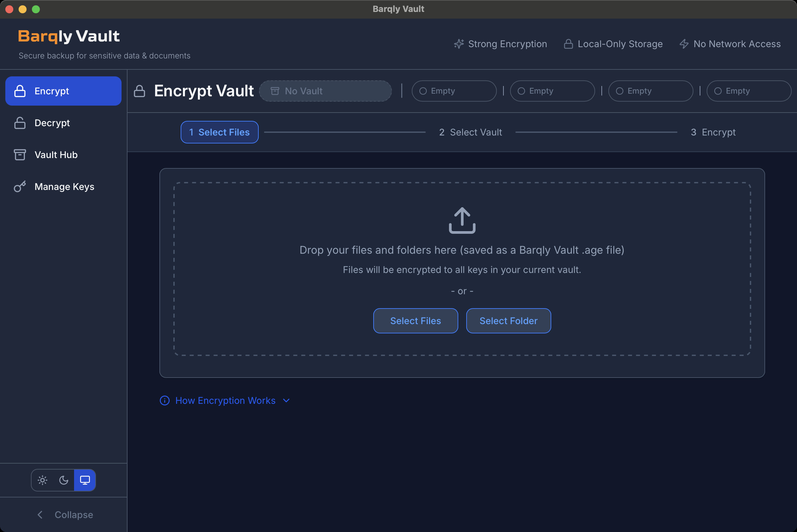
Task: Switch to dark theme moon toggle
Action: click(x=64, y=480)
